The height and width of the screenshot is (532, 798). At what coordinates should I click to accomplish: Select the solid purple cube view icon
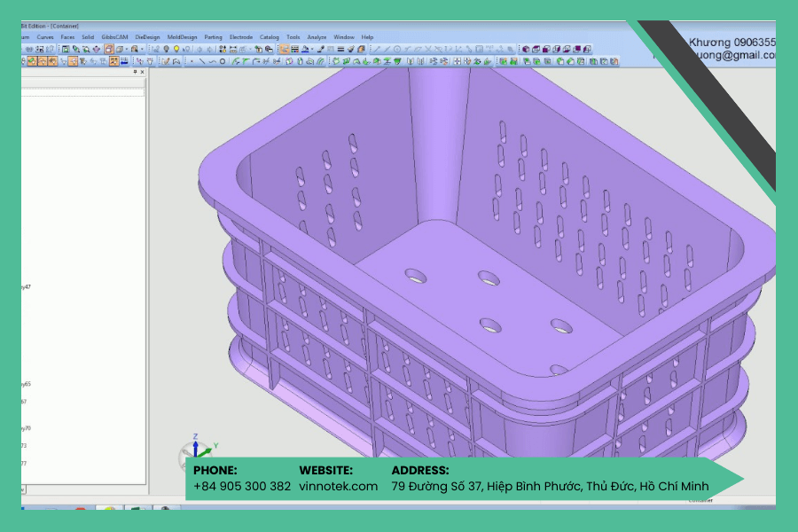click(x=526, y=49)
